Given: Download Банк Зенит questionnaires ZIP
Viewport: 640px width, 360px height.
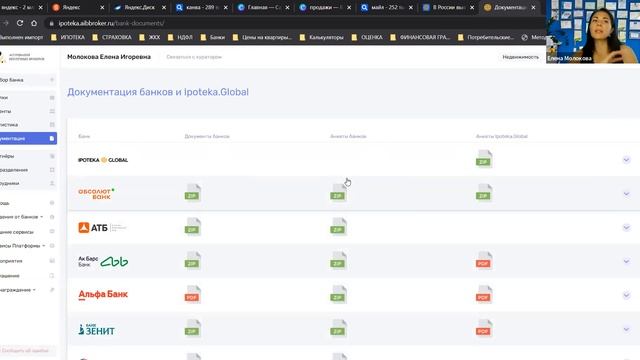Looking at the screenshot, I should pyautogui.click(x=338, y=328).
